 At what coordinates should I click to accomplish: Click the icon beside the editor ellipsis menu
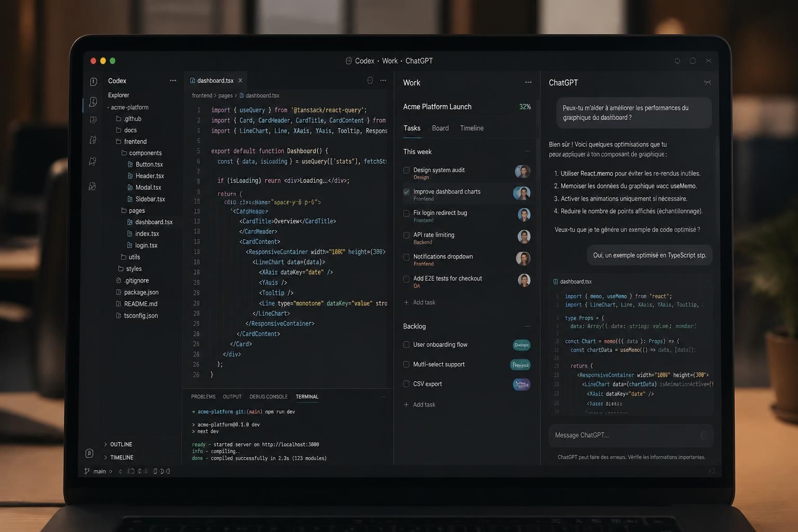[370, 81]
